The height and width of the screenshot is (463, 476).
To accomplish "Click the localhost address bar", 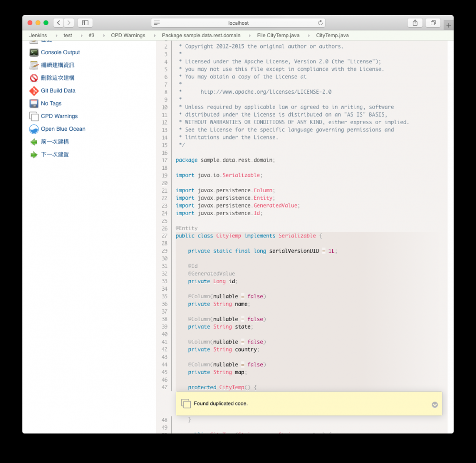I will 238,22.
